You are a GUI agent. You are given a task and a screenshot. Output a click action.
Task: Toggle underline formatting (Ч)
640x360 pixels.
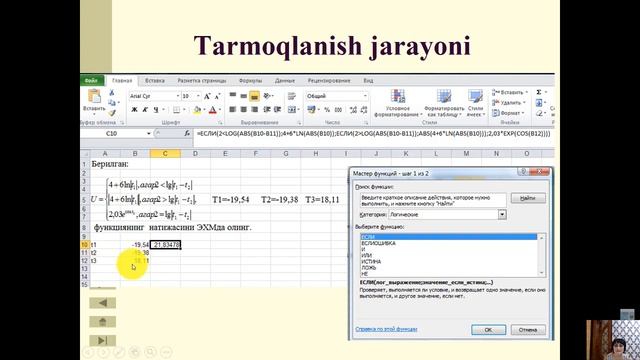(x=156, y=110)
